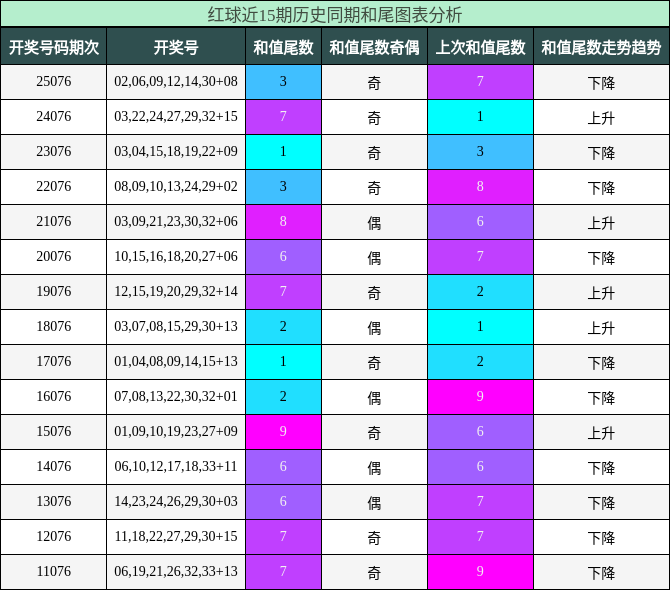Click the magenta 9 cell in row 15076
The height and width of the screenshot is (590, 670).
[x=283, y=432]
